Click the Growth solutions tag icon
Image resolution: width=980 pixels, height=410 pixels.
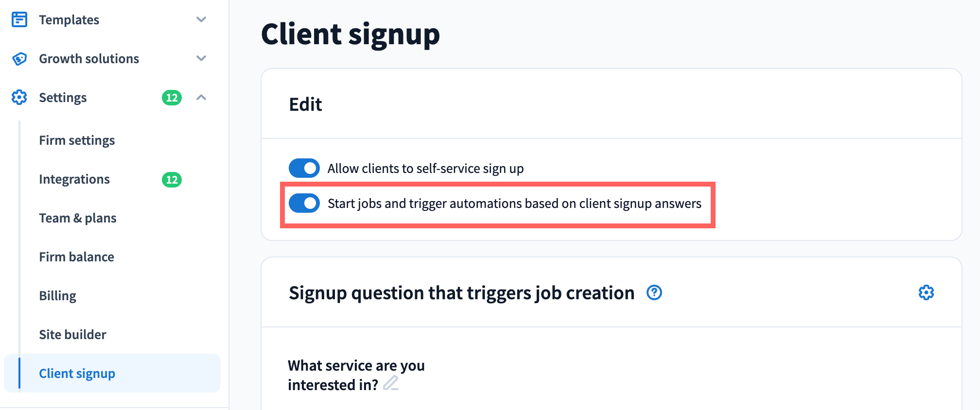tap(19, 59)
